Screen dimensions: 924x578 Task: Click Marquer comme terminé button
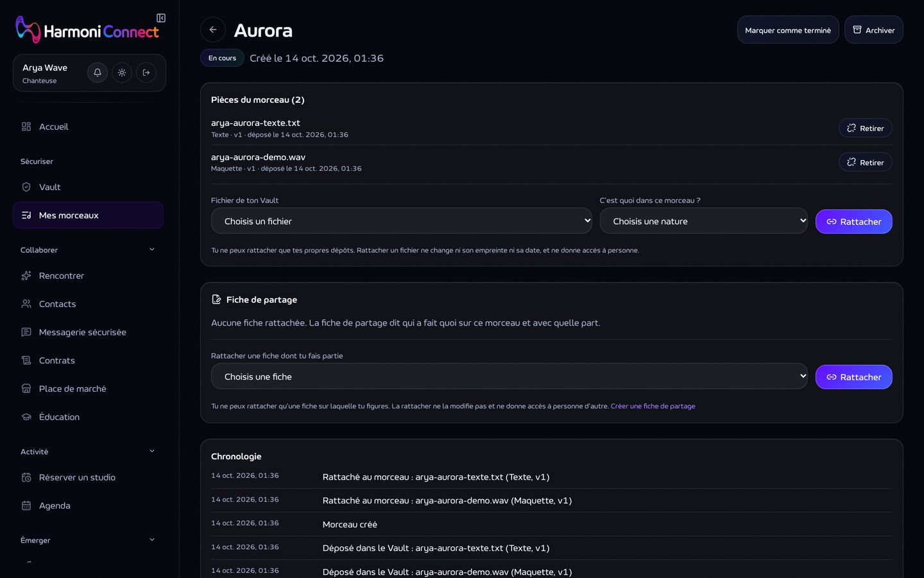(x=788, y=30)
